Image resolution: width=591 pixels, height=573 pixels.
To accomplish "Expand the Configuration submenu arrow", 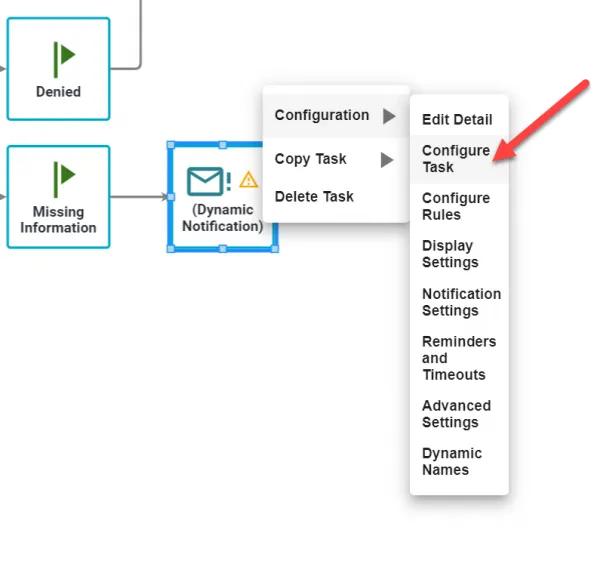I will (389, 116).
